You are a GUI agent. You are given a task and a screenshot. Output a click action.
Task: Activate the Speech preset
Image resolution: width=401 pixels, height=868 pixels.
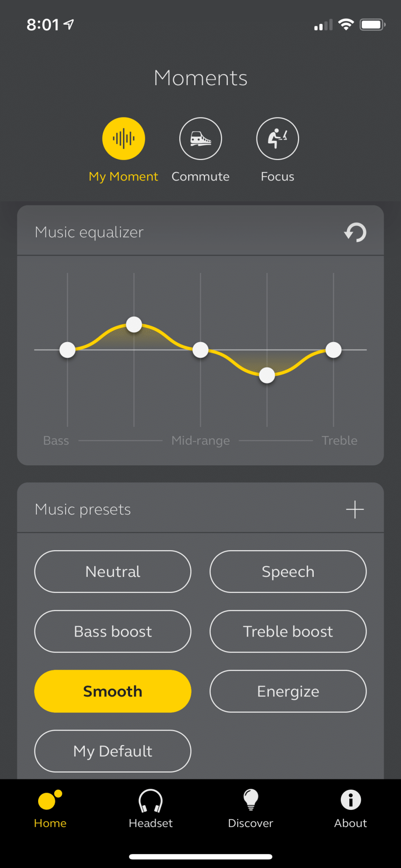pos(288,571)
